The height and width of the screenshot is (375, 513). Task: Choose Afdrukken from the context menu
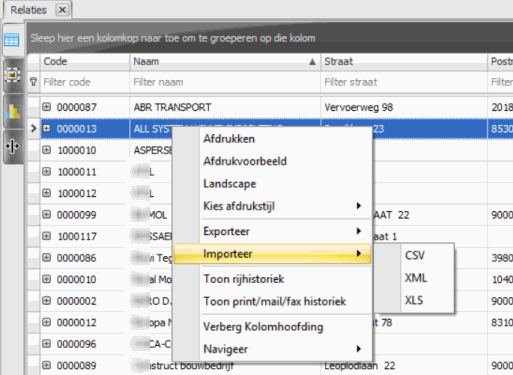click(x=272, y=139)
